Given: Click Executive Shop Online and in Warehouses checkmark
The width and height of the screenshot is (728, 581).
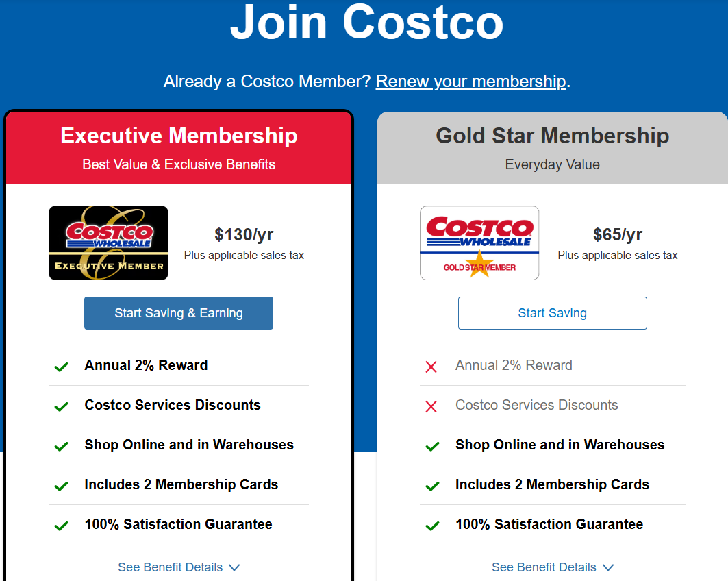Looking at the screenshot, I should pos(62,446).
